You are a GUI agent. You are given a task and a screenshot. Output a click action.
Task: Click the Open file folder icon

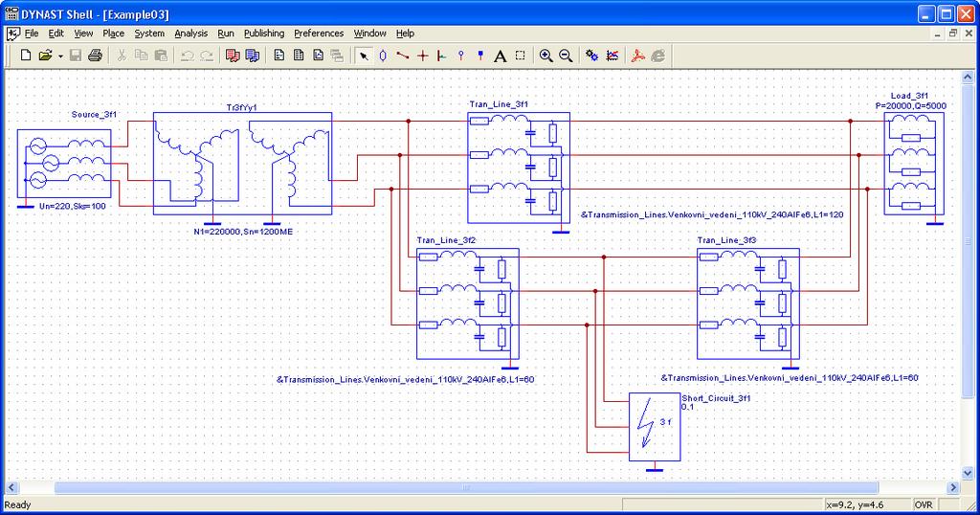(x=45, y=56)
